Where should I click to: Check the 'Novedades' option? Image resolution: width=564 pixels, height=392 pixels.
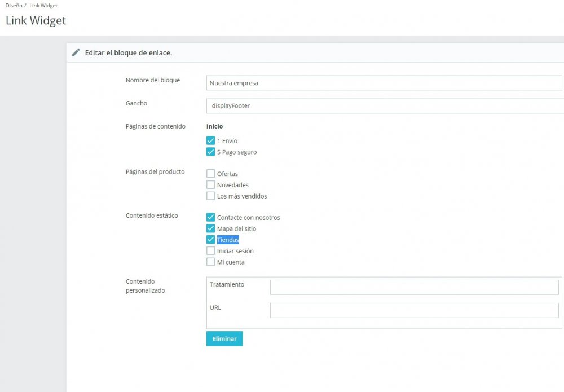click(211, 185)
